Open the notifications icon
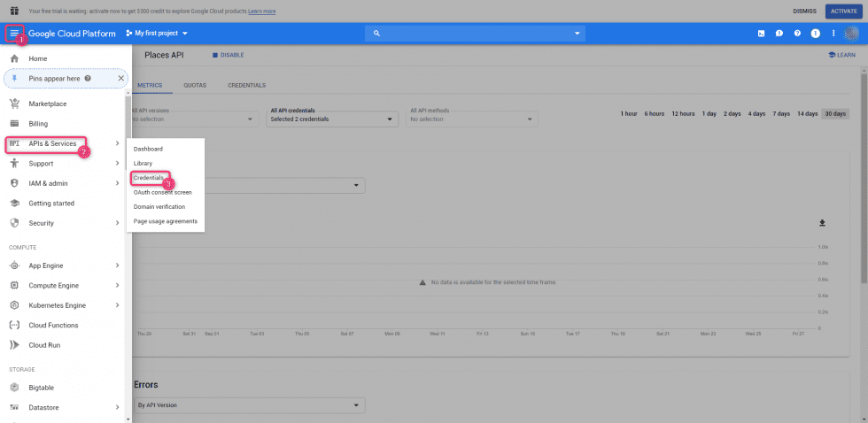Viewport: 868px width, 423px height. pos(816,33)
